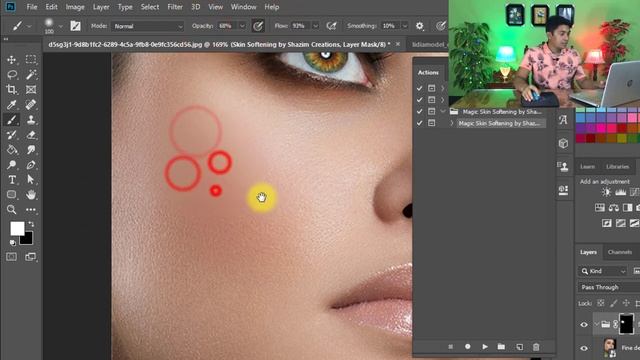The image size is (640, 360).
Task: Open layer filter Kind dropdown
Action: [x=602, y=271]
